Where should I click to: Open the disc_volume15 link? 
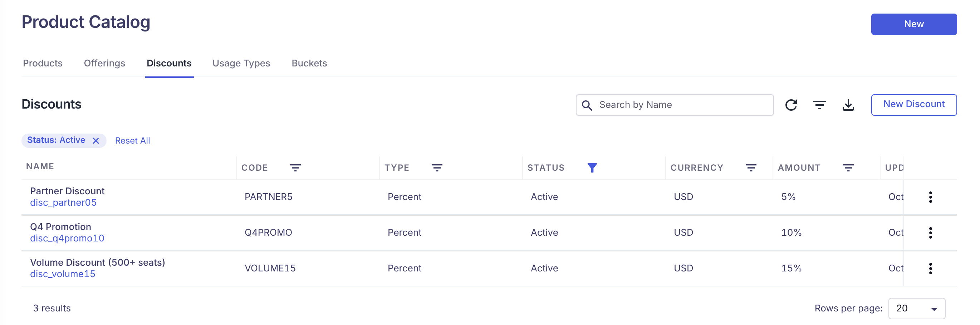pyautogui.click(x=62, y=274)
